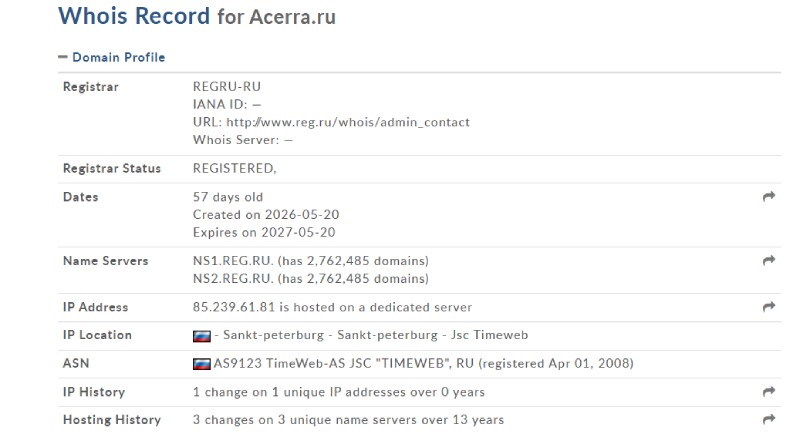Click the Whois Record for Acerra.ru heading
Viewport: 800px width, 444px height.
(x=197, y=16)
